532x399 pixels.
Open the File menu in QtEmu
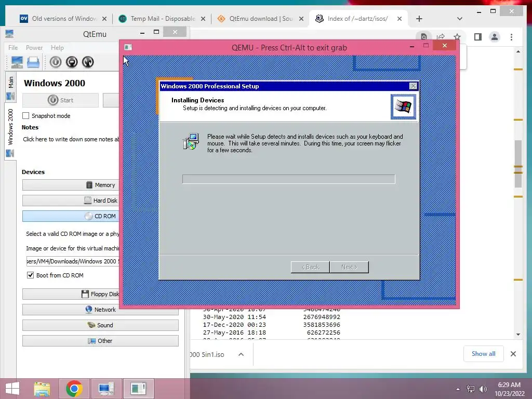(13, 47)
